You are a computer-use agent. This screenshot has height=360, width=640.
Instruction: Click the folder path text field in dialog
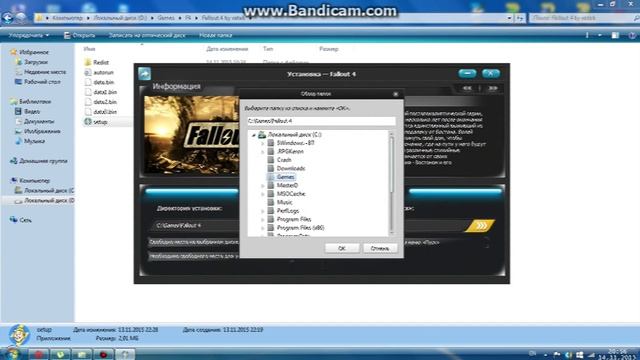pos(321,121)
